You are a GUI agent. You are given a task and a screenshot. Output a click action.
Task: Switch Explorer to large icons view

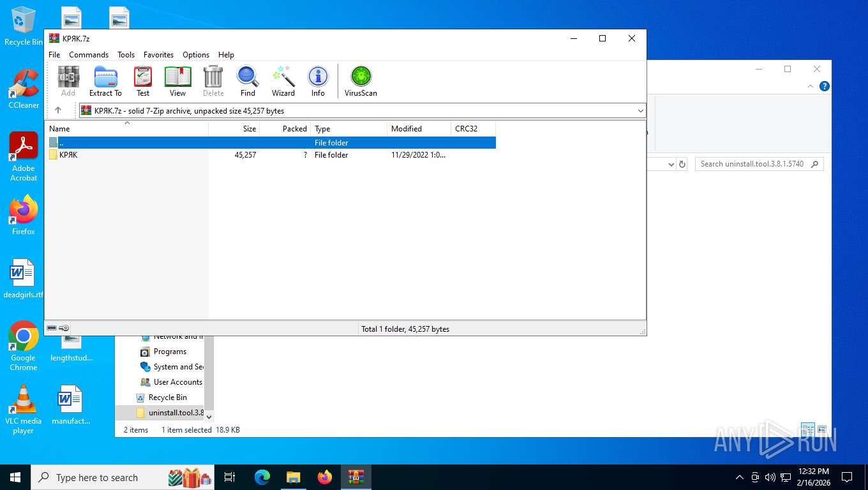822,429
